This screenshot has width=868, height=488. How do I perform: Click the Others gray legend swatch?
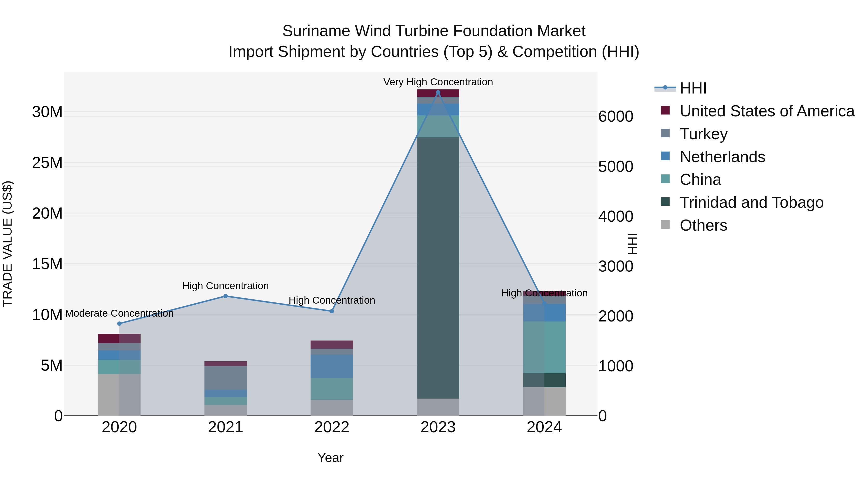[x=665, y=224]
